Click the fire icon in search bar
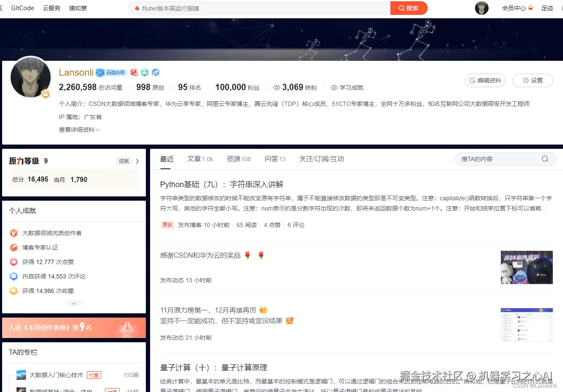Viewport: 563px width, 392px height. pos(137,8)
